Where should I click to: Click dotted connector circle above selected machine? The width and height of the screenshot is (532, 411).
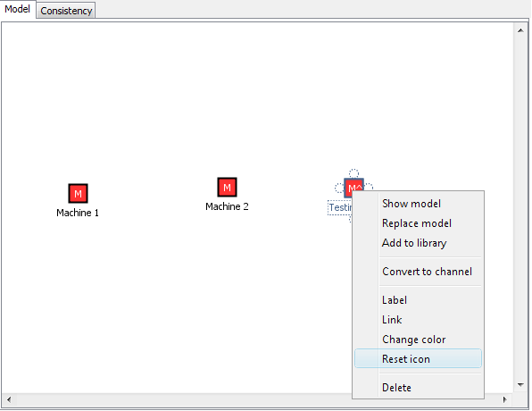(353, 173)
